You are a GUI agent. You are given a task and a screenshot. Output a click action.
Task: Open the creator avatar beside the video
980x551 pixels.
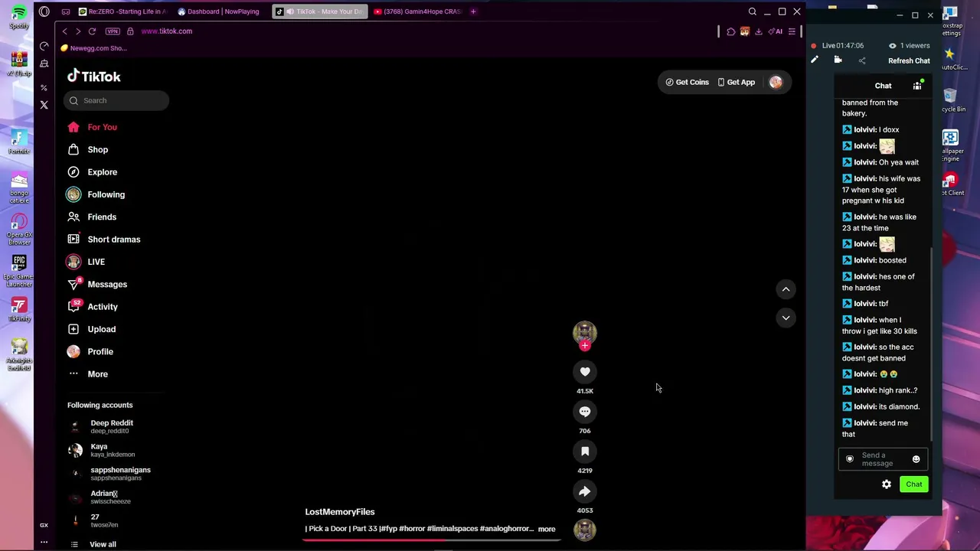click(585, 332)
